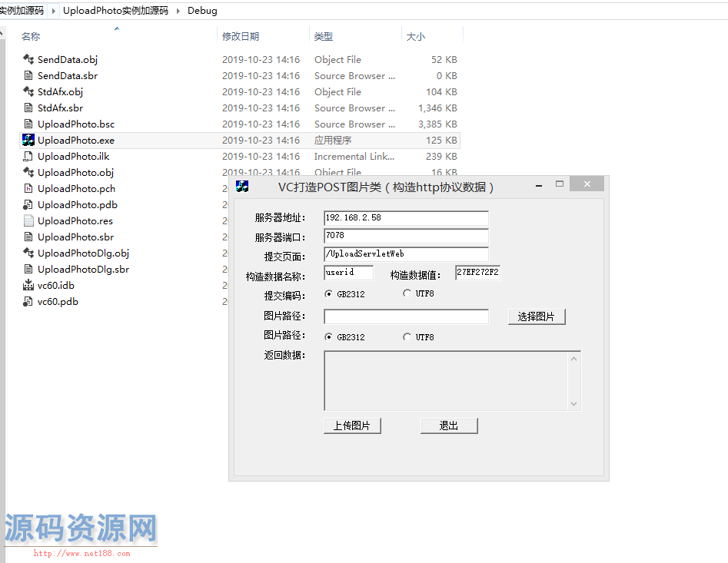Click the app icon in dialog title bar
This screenshot has width=728, height=563.
point(242,187)
